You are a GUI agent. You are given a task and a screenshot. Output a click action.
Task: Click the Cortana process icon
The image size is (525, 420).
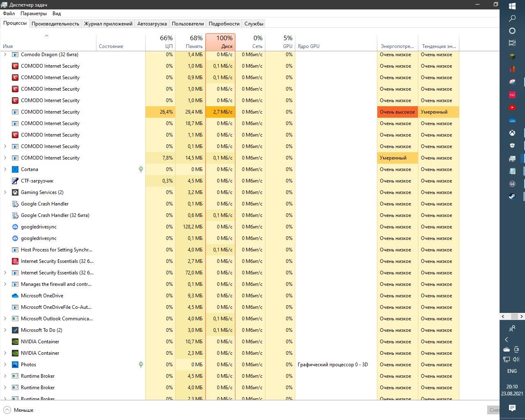[x=15, y=169]
